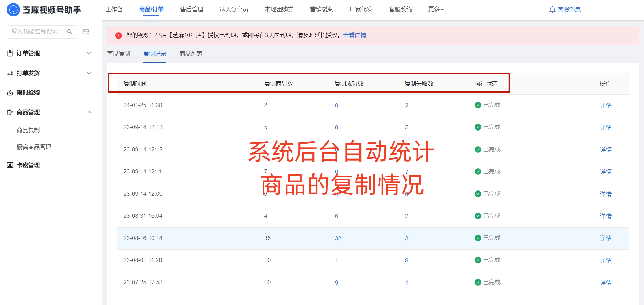The width and height of the screenshot is (644, 305).
Task: Open 限时抢购 in the sidebar
Action: (28, 93)
